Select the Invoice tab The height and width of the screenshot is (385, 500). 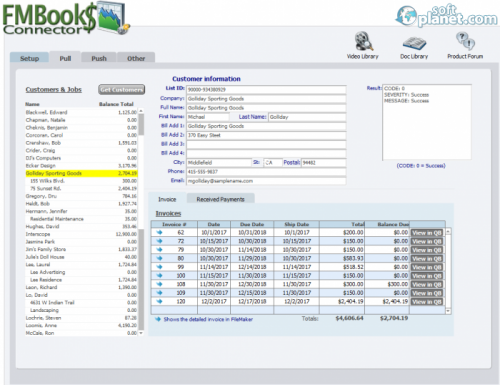click(167, 199)
